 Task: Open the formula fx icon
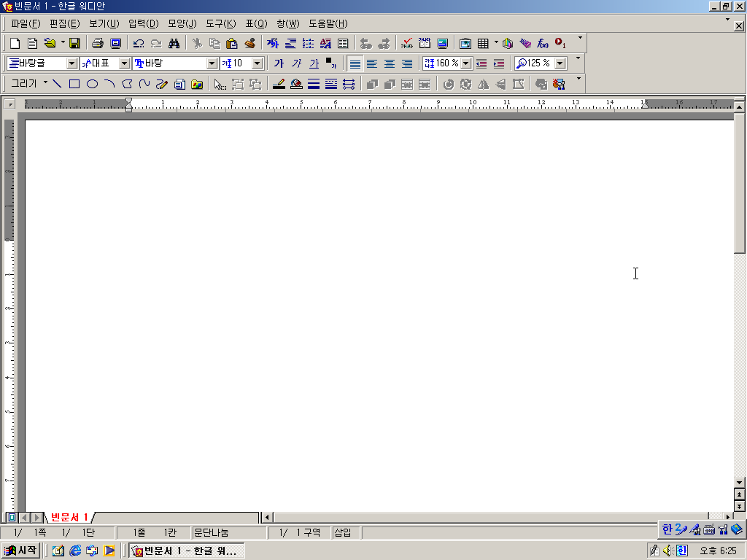tap(543, 43)
